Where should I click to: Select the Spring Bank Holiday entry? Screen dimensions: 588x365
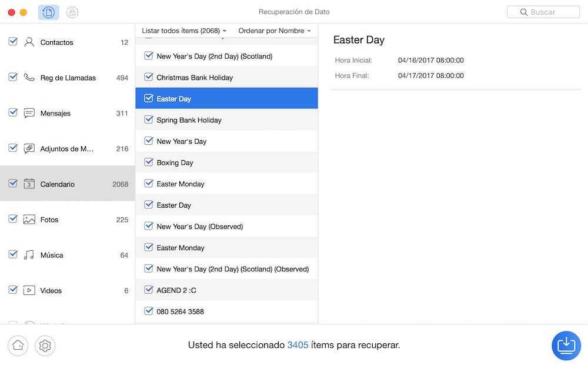coord(189,120)
